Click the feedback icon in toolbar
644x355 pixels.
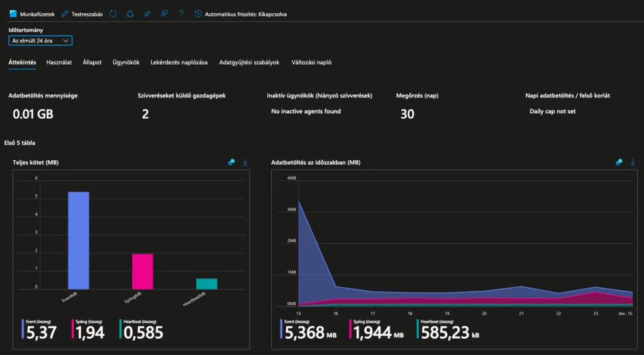coord(164,14)
